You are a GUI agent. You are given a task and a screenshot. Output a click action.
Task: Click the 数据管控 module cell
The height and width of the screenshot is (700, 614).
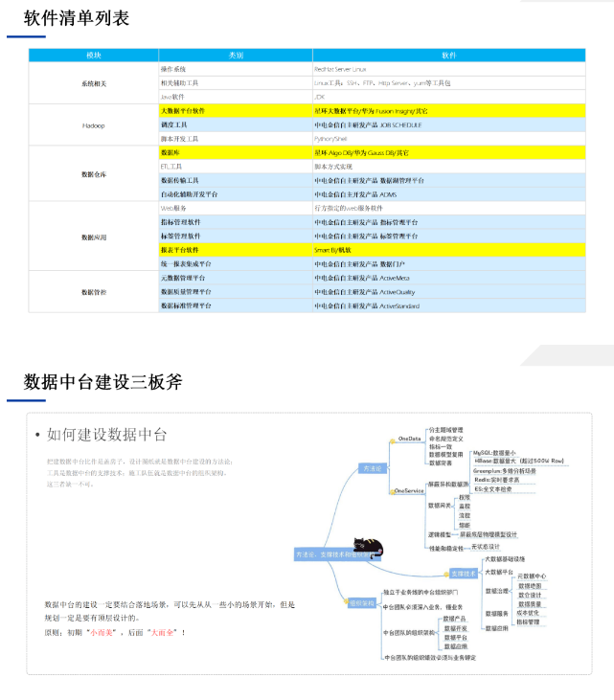point(94,292)
